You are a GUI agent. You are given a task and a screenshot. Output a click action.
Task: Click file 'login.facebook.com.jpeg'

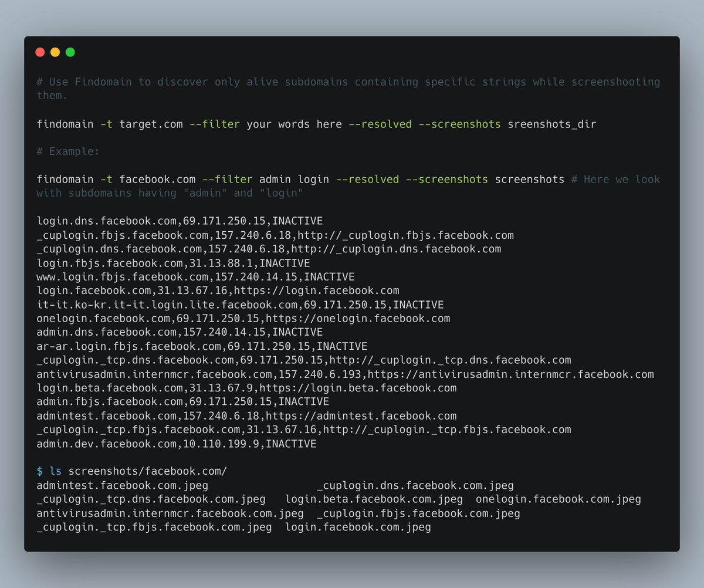click(358, 527)
